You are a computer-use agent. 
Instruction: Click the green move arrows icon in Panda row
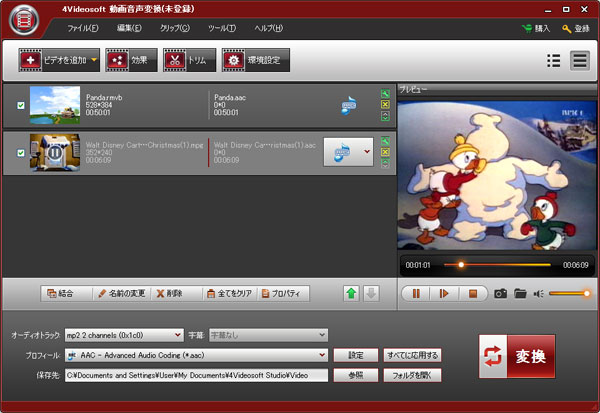385,116
